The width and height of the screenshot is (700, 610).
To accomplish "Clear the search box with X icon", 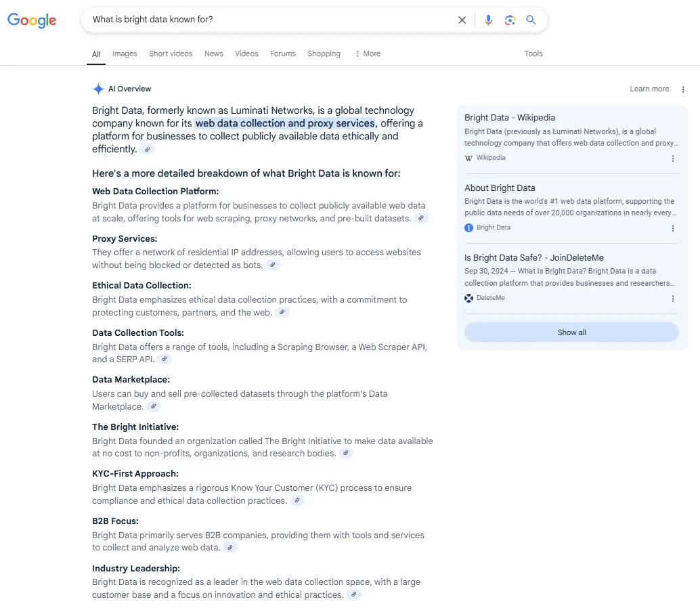I will tap(462, 20).
